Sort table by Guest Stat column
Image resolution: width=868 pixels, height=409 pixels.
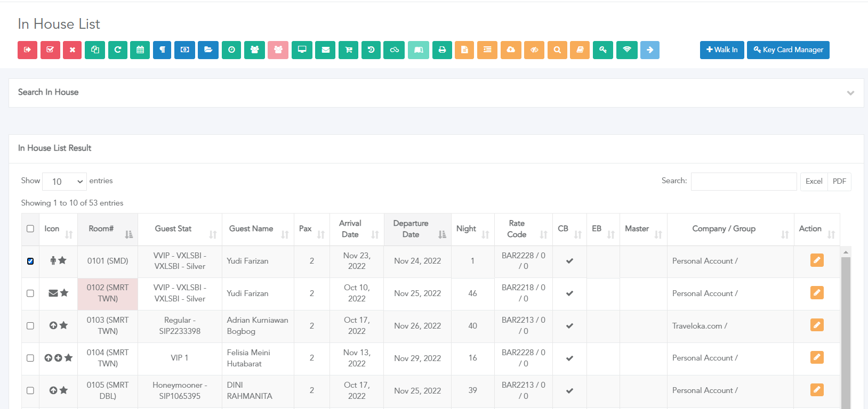pyautogui.click(x=180, y=229)
